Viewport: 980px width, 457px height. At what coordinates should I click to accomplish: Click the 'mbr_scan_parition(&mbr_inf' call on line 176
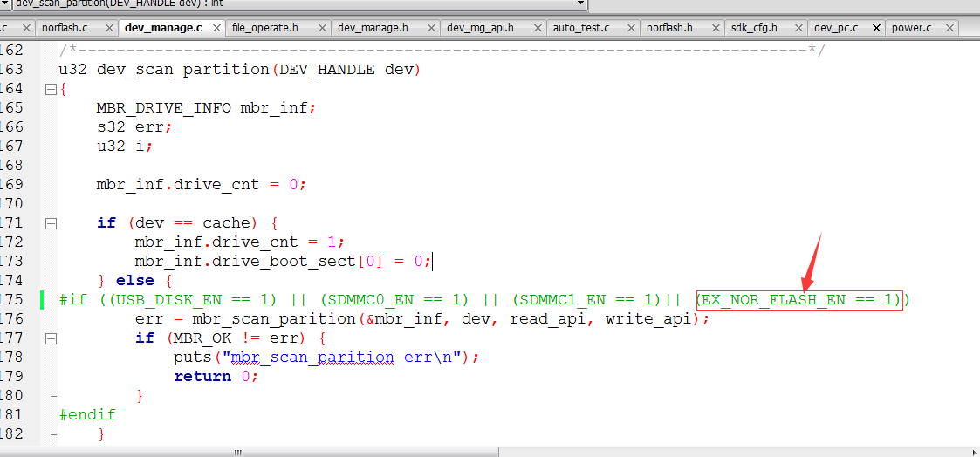322,319
